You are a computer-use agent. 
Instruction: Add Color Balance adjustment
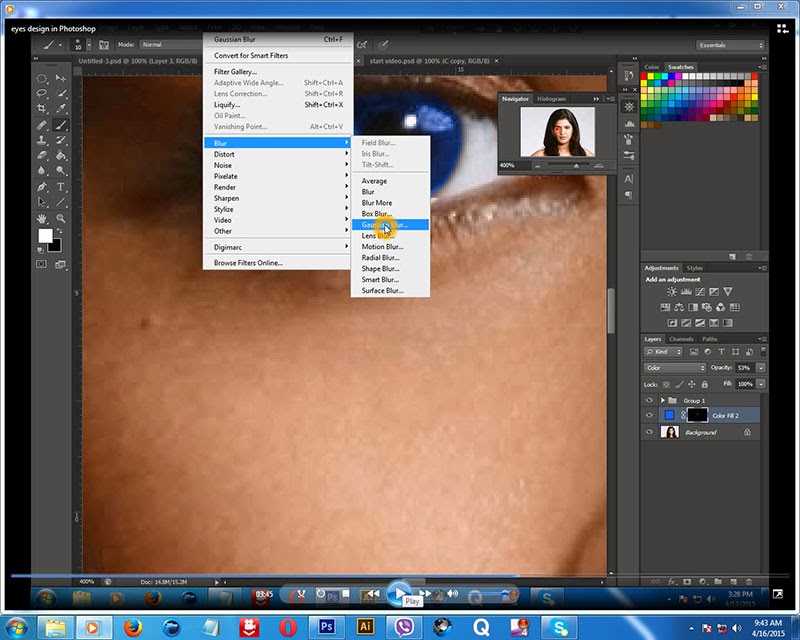679,307
